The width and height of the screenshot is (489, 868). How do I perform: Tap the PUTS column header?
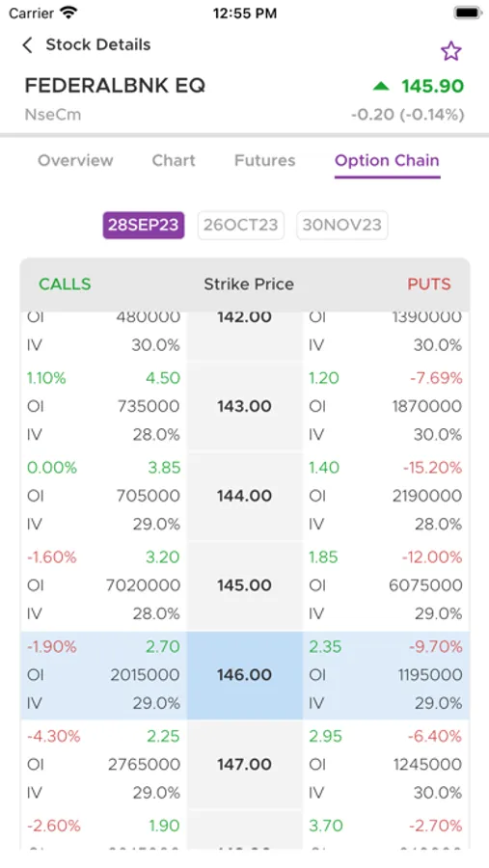coord(429,284)
